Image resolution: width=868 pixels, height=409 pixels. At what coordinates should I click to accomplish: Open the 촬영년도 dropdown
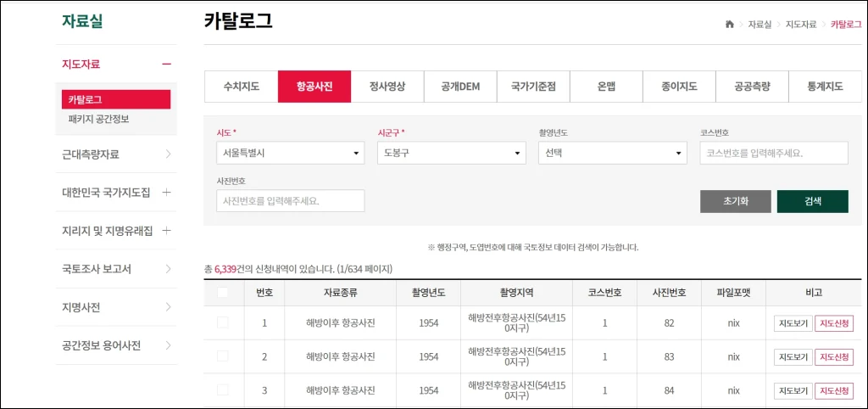pyautogui.click(x=612, y=154)
